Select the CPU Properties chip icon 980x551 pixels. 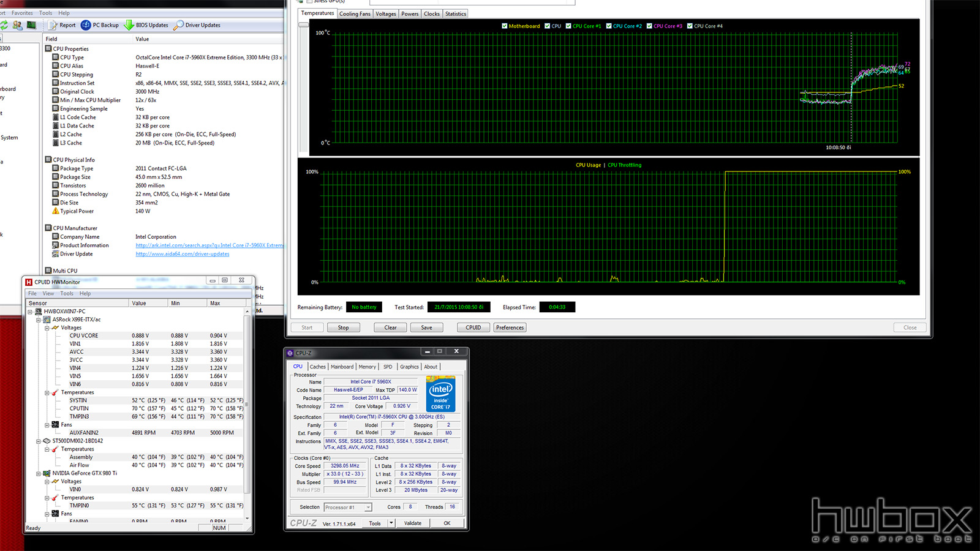coord(48,48)
